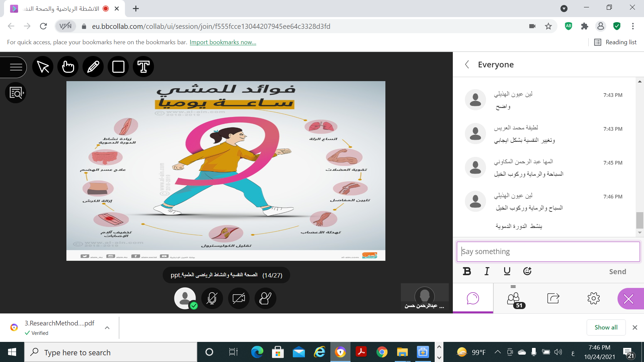Expand the 3.ResearchMethod pdf download options
The image size is (644, 362).
(x=107, y=328)
